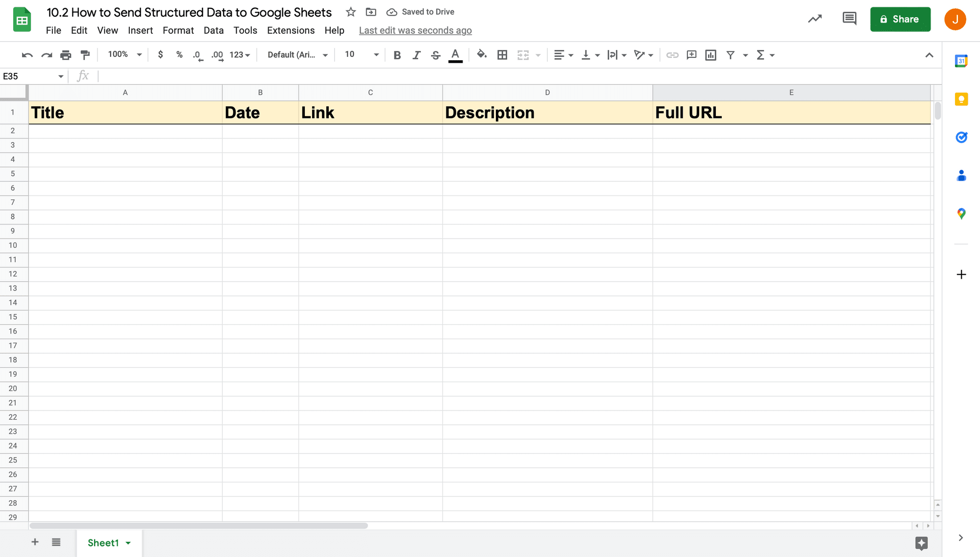980x557 pixels.
Task: Select the Fill color tool
Action: click(x=482, y=55)
